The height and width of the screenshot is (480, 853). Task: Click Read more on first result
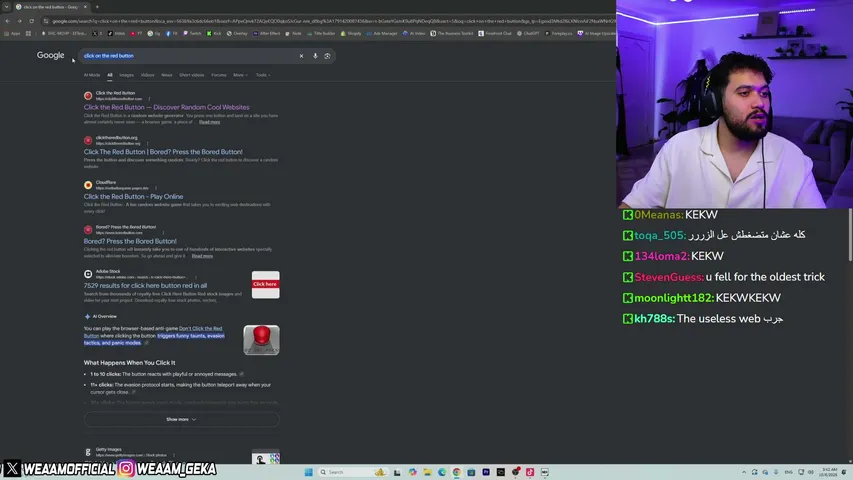point(209,122)
